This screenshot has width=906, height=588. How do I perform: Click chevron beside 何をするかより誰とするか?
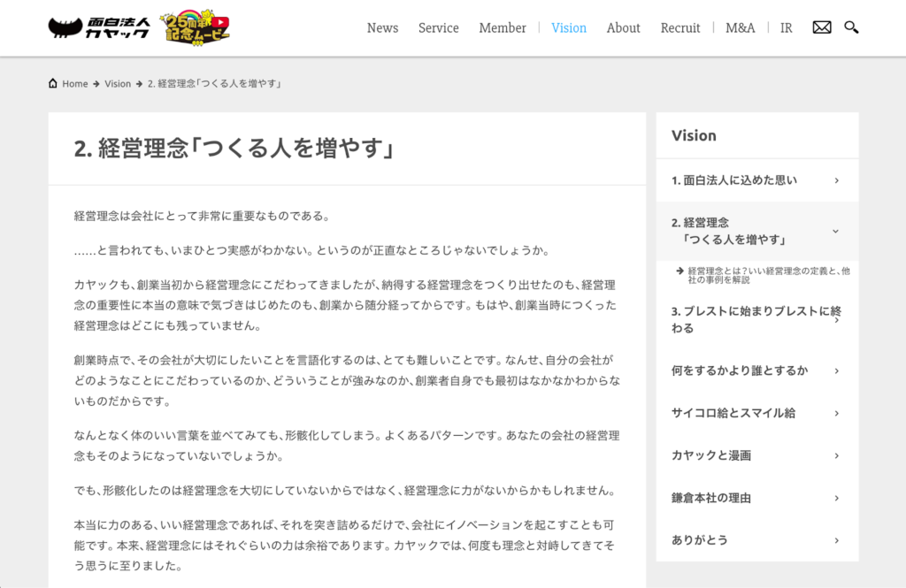pyautogui.click(x=836, y=370)
